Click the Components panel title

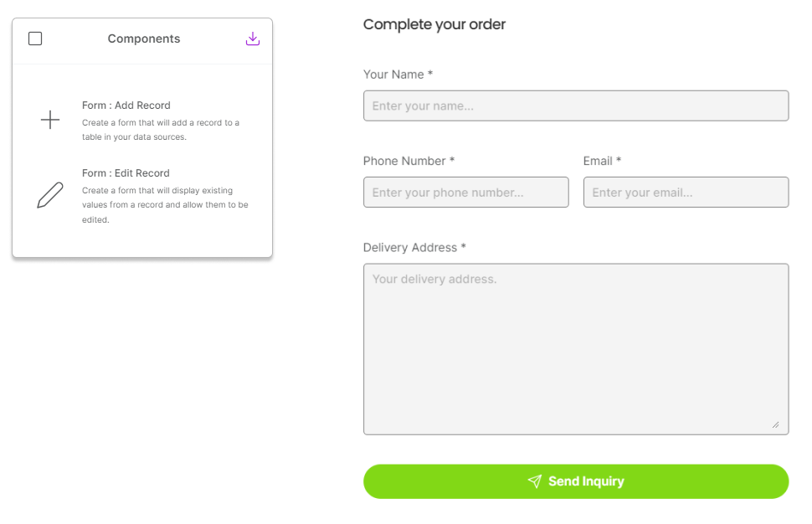(x=144, y=39)
